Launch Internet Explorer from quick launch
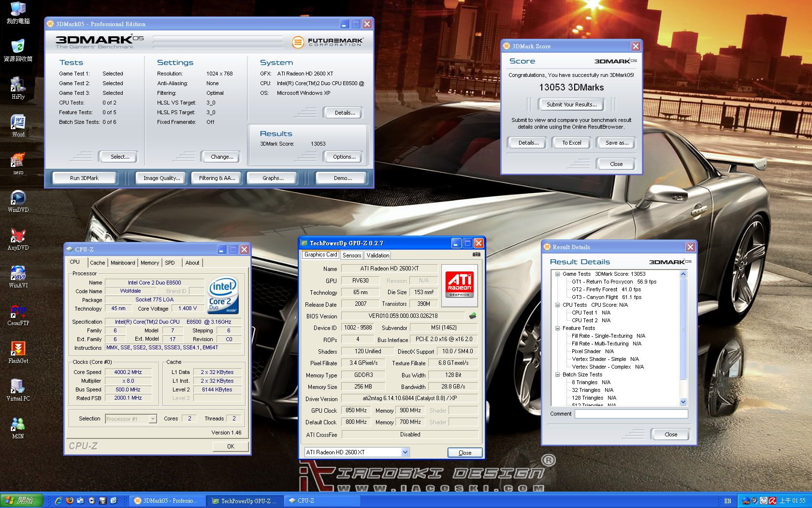The width and height of the screenshot is (812, 508). (58, 501)
